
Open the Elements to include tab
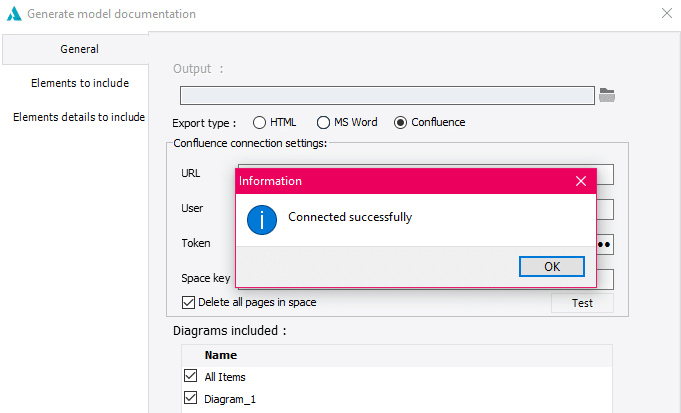(79, 83)
